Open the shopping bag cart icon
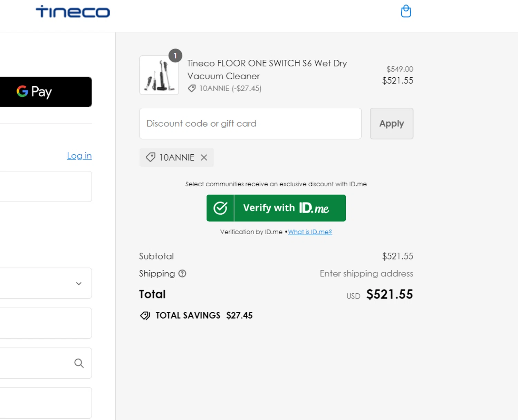 (x=406, y=11)
